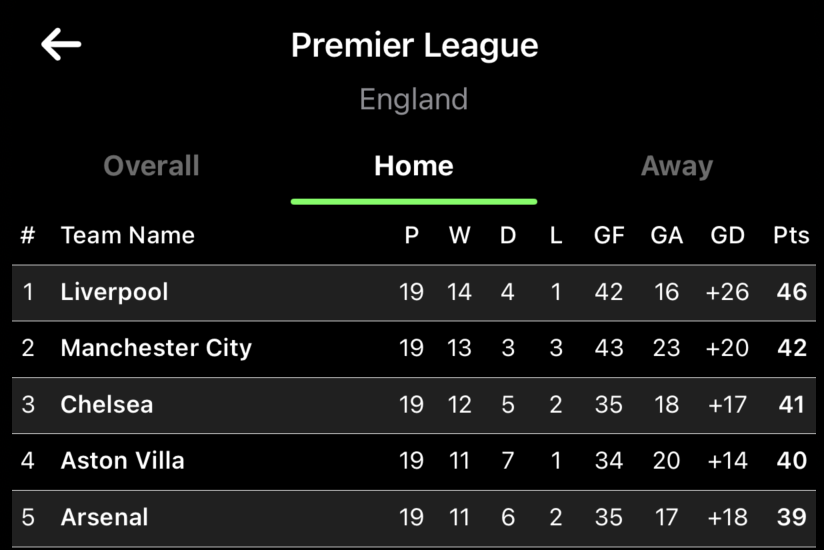Tap the W wins column header

click(459, 236)
